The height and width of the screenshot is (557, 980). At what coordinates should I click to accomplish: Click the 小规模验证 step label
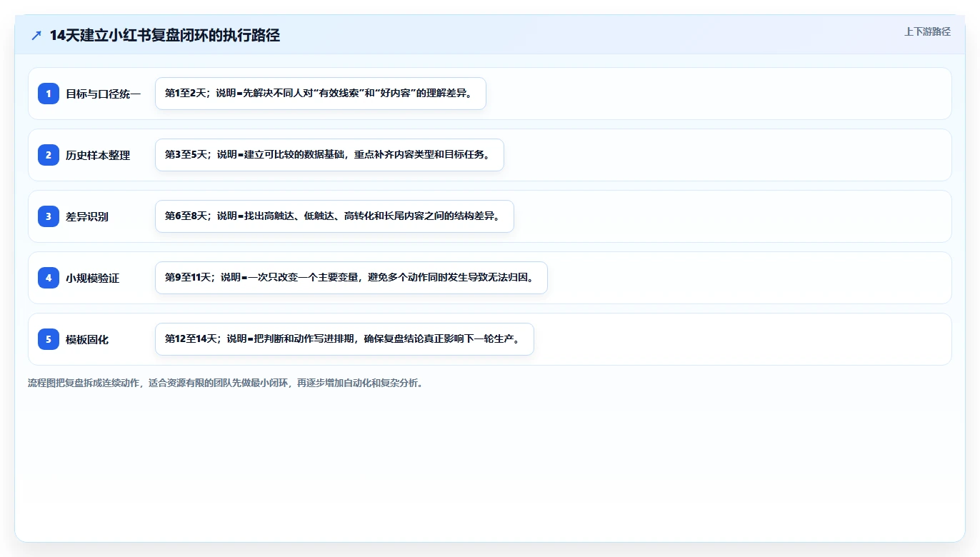tap(93, 278)
